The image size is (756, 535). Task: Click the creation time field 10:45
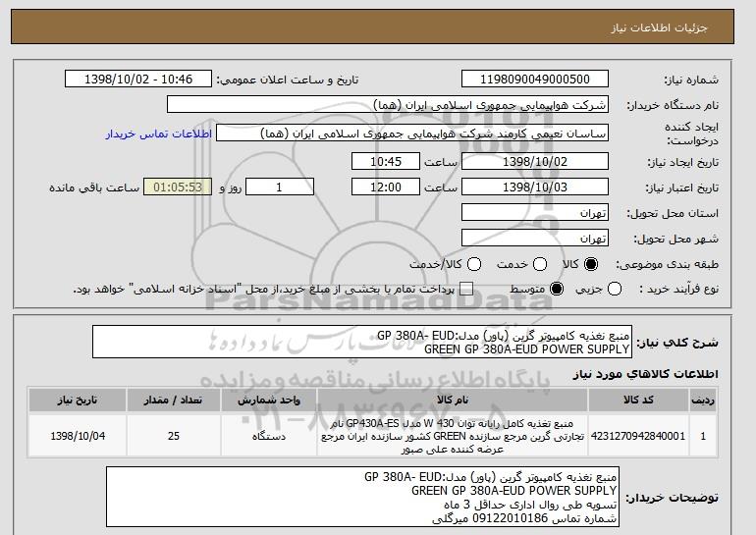386,161
